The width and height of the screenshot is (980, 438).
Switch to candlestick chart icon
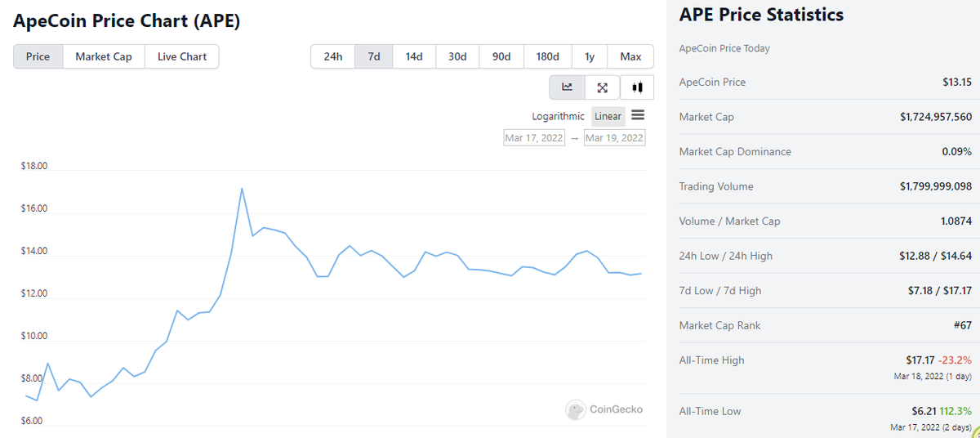coord(637,87)
